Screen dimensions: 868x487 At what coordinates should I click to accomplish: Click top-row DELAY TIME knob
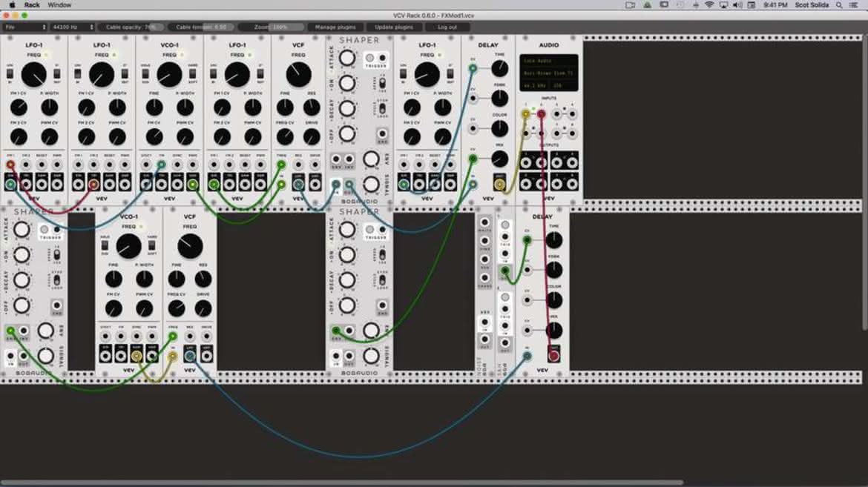[500, 69]
